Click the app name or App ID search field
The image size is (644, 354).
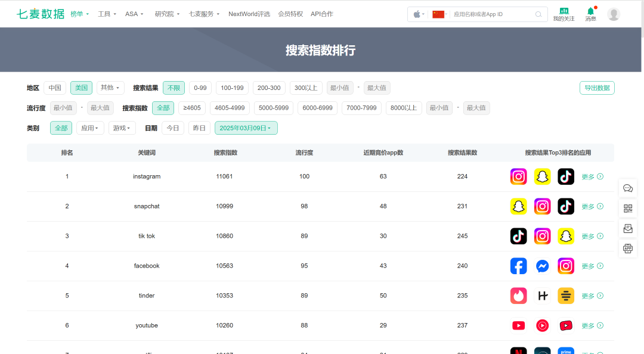493,14
